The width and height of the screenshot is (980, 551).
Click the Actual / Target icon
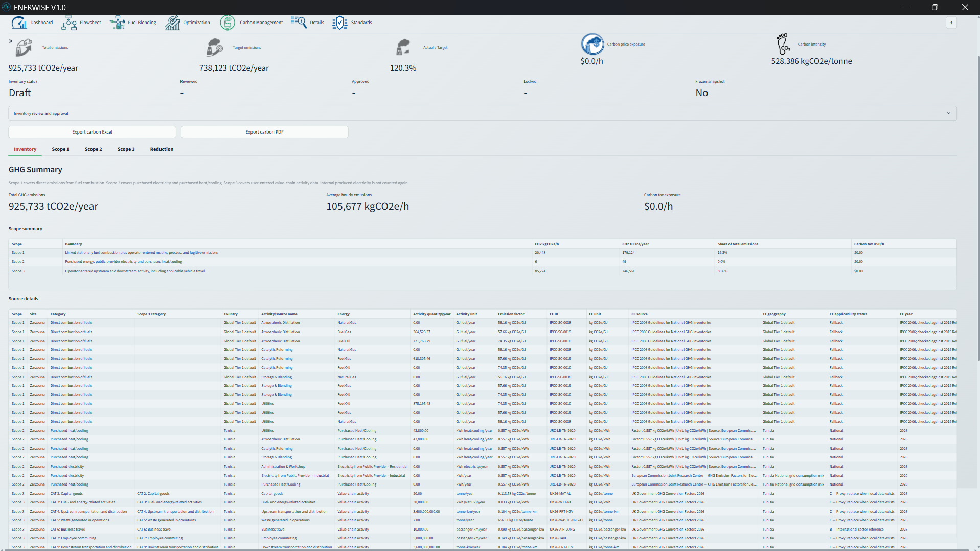[x=403, y=48]
